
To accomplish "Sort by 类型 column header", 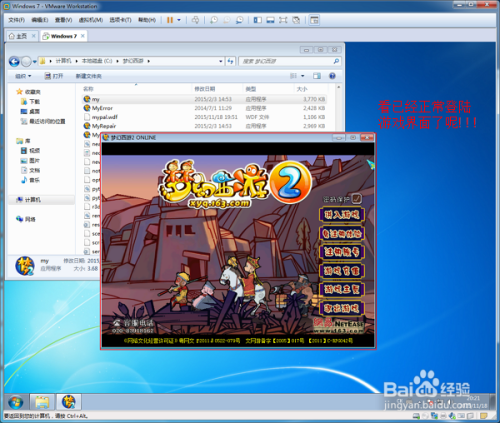I will point(251,89).
